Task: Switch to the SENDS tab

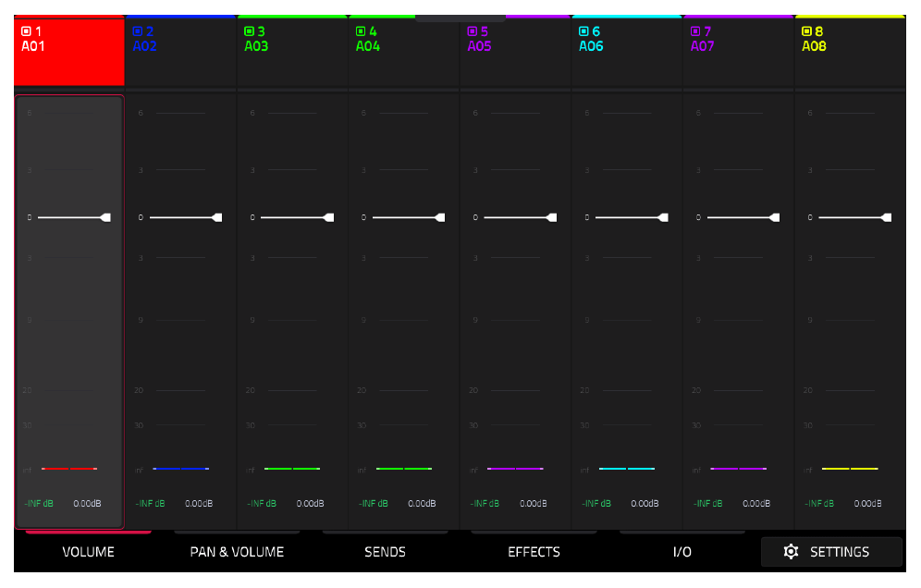Action: coord(386,552)
